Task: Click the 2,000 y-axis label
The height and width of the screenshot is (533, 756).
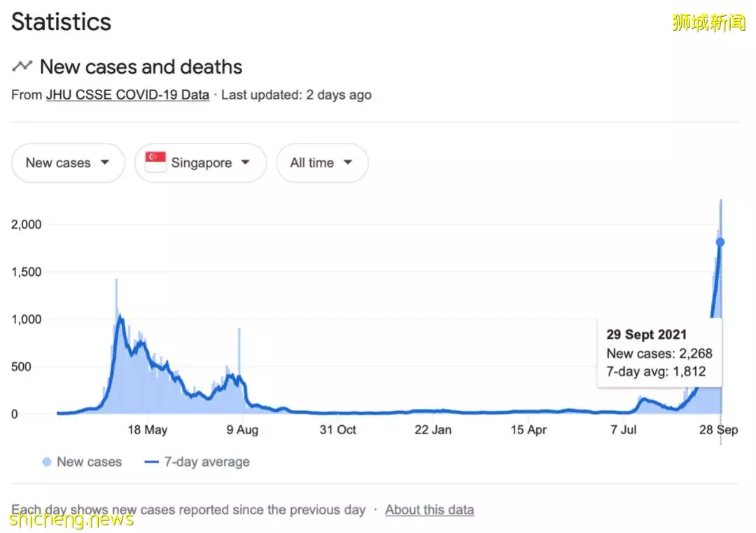Action: (27, 224)
